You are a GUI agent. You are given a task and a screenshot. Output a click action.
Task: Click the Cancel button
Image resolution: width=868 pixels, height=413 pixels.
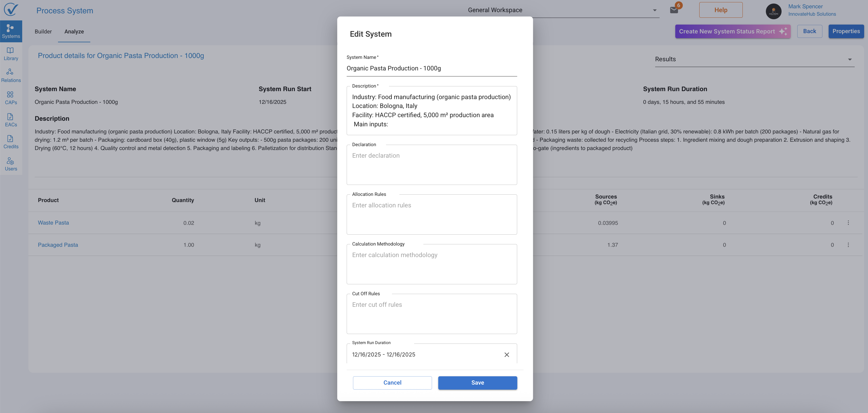tap(392, 383)
